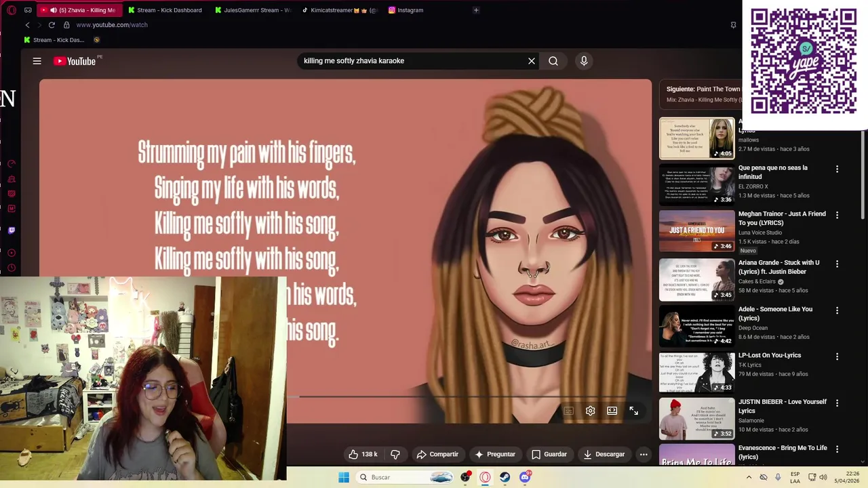Open options for Justin Bieber Love Yourself
Image resolution: width=868 pixels, height=488 pixels.
pyautogui.click(x=837, y=403)
